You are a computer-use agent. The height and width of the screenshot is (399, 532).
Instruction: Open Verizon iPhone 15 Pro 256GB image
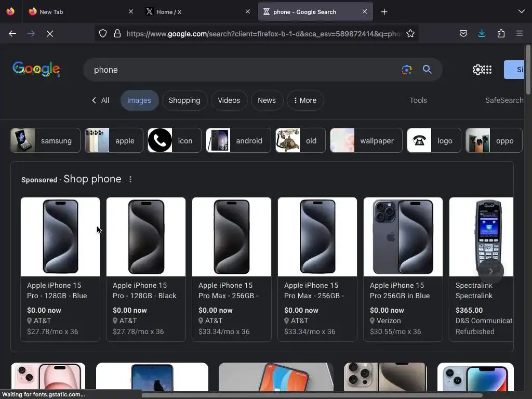[x=403, y=237]
